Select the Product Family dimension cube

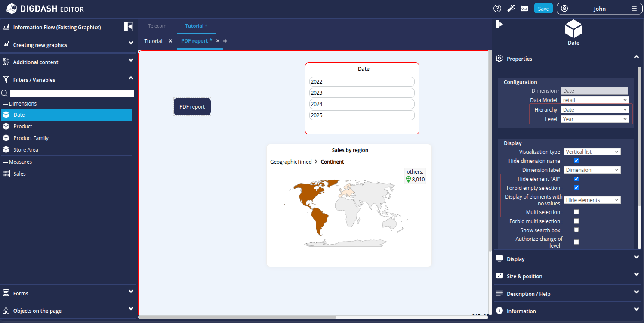[6, 138]
